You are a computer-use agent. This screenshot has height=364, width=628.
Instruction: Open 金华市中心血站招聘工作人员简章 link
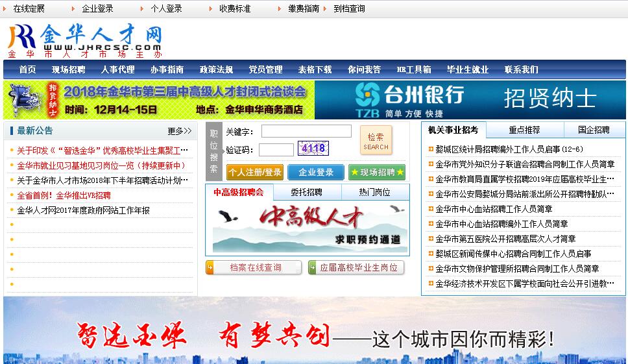click(494, 209)
